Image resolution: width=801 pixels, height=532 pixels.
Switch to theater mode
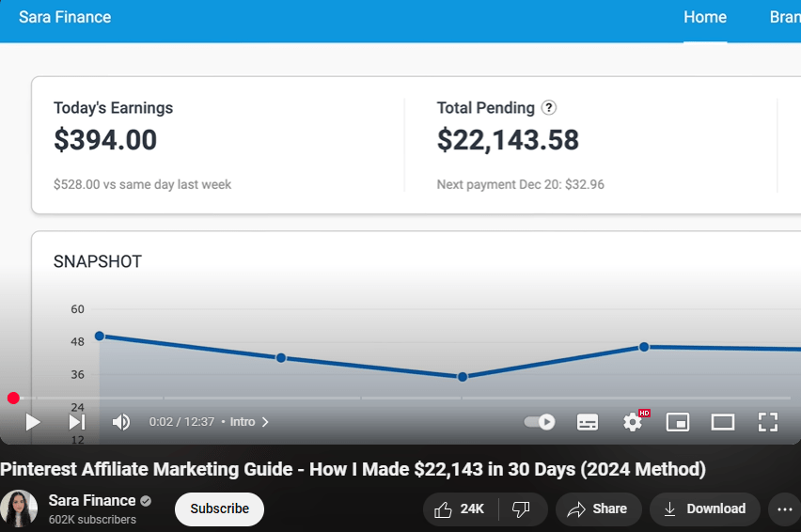pyautogui.click(x=723, y=422)
